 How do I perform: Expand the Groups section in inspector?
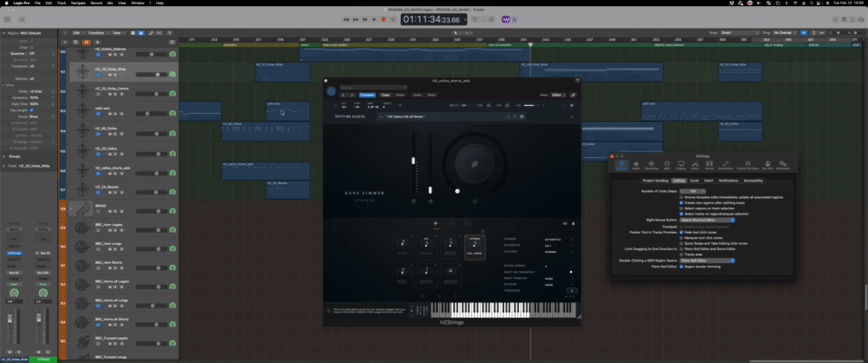click(x=4, y=156)
